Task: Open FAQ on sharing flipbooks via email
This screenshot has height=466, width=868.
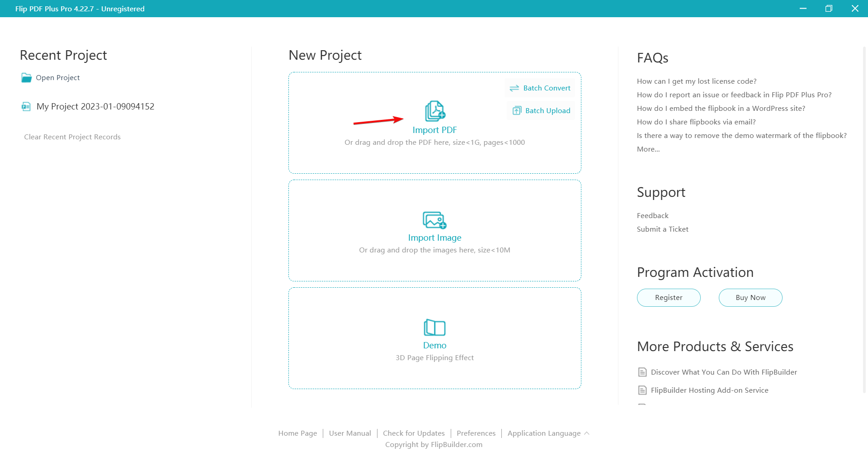Action: (x=696, y=122)
